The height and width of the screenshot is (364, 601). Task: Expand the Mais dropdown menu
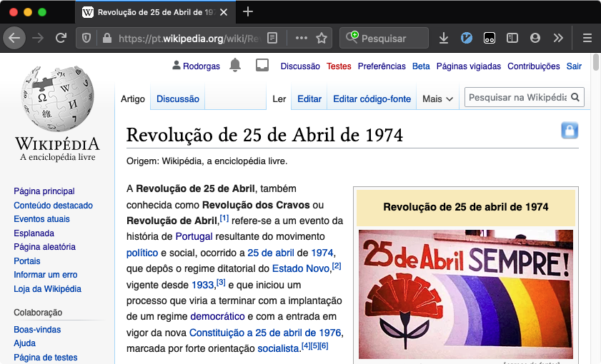[x=438, y=98]
